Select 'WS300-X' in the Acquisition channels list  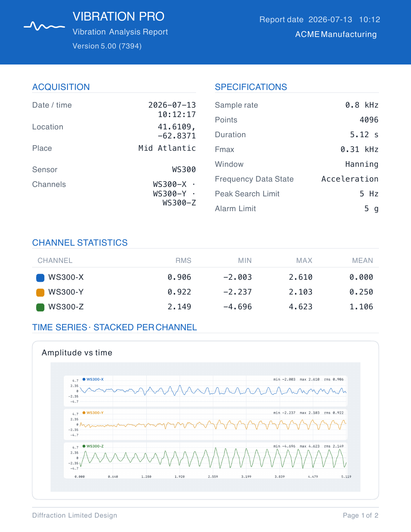[170, 184]
